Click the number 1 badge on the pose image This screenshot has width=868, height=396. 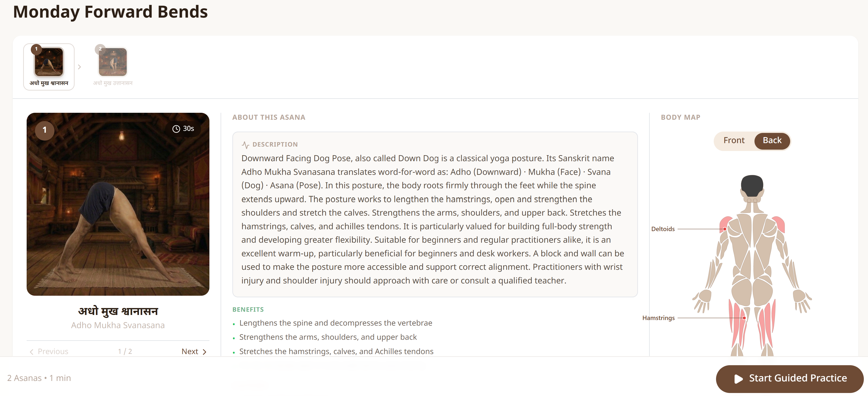44,130
